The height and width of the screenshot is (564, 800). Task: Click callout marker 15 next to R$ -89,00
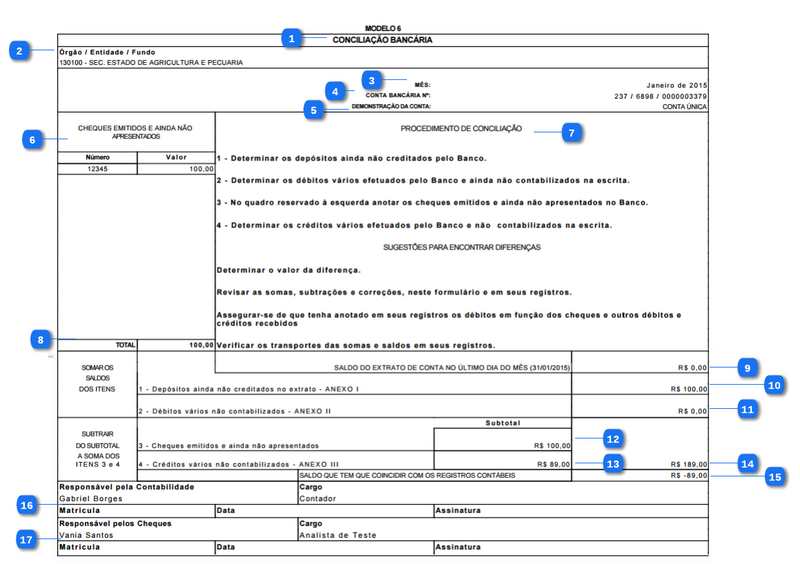[773, 477]
